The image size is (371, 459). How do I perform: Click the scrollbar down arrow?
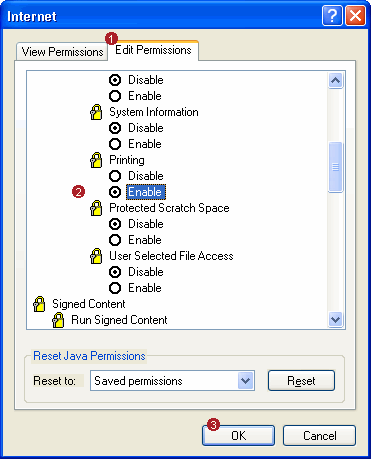[335, 320]
